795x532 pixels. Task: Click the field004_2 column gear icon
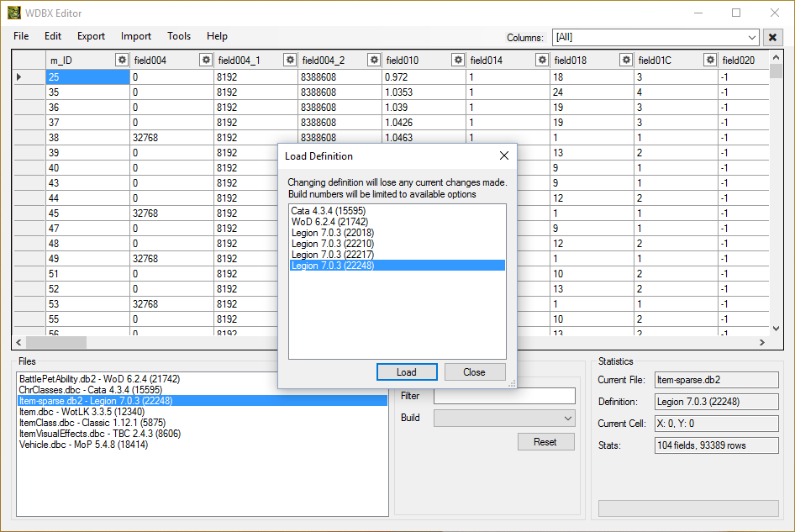[374, 60]
